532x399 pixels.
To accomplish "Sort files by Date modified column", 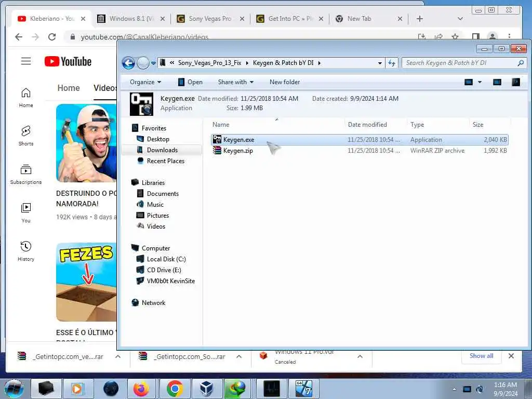I will click(367, 125).
